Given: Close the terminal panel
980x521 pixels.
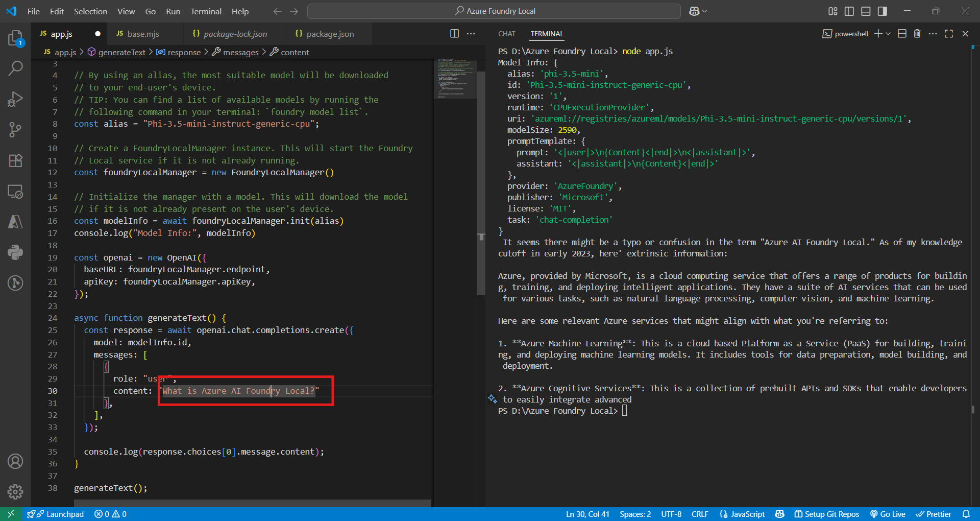Looking at the screenshot, I should coord(965,34).
